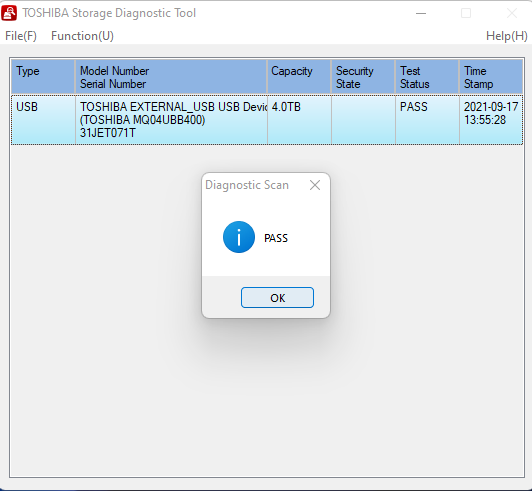Click the TOSHIBA app logo icon
This screenshot has width=532, height=491.
pyautogui.click(x=9, y=13)
